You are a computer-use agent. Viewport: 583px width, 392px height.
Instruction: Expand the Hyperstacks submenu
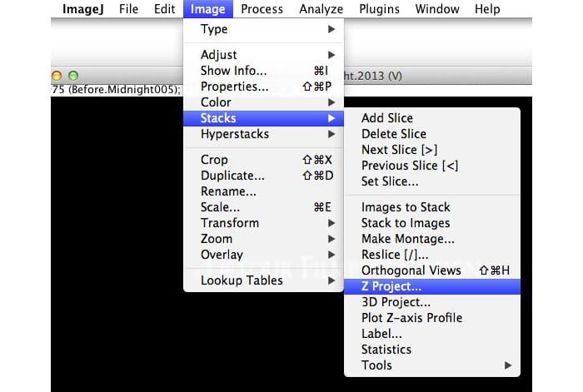point(263,134)
